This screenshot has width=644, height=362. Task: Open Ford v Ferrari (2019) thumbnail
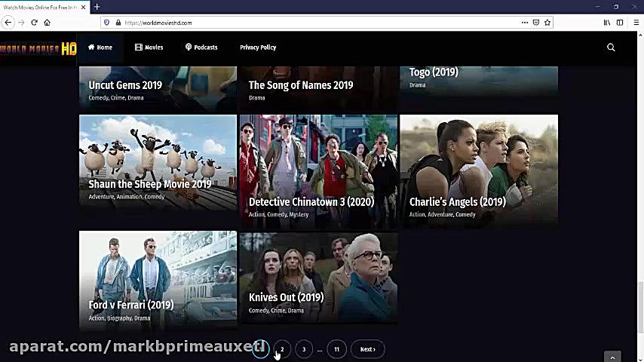tap(158, 281)
